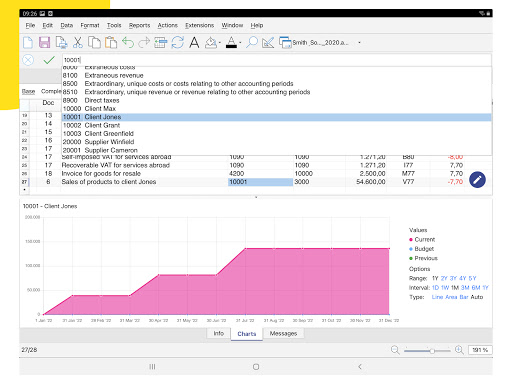Toggle the Previous series in legend
512x384 pixels.
point(423,258)
